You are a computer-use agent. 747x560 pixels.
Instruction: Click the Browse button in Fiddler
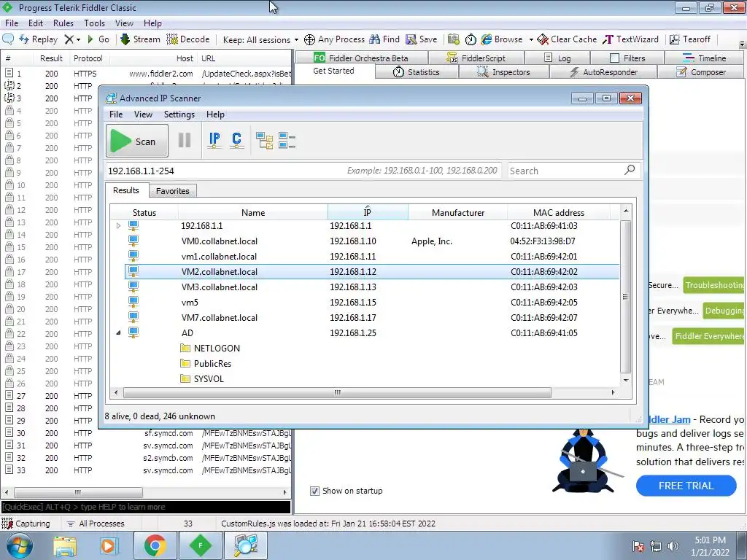[502, 39]
